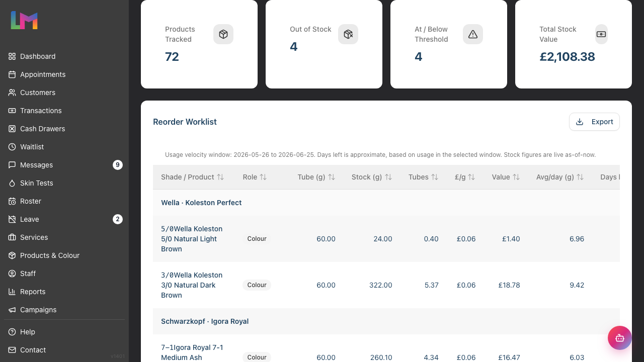This screenshot has height=362, width=644.
Task: Click the Campaigns megaphone icon
Action: (x=12, y=310)
